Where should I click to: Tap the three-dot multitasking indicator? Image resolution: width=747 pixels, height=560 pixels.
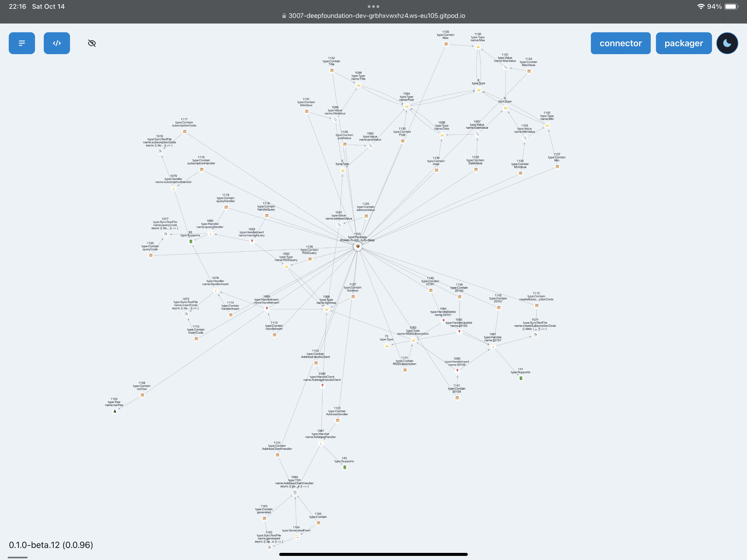coord(373,6)
